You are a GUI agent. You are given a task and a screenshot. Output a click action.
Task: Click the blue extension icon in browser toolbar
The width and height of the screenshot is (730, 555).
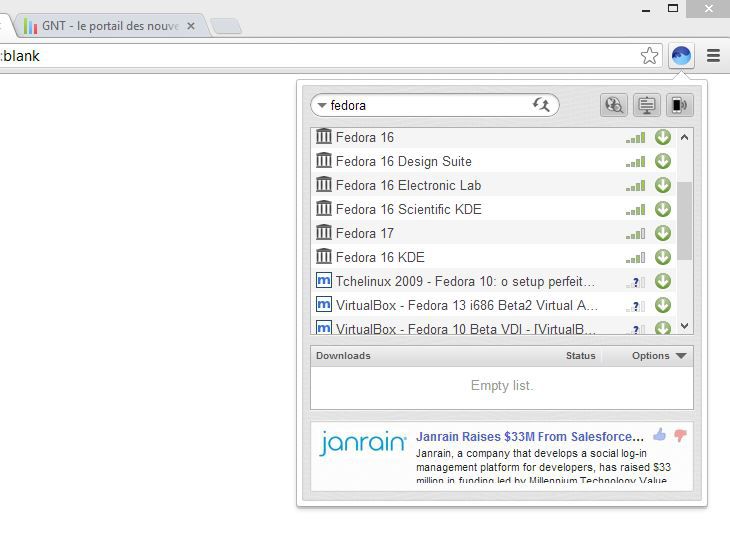coord(681,56)
